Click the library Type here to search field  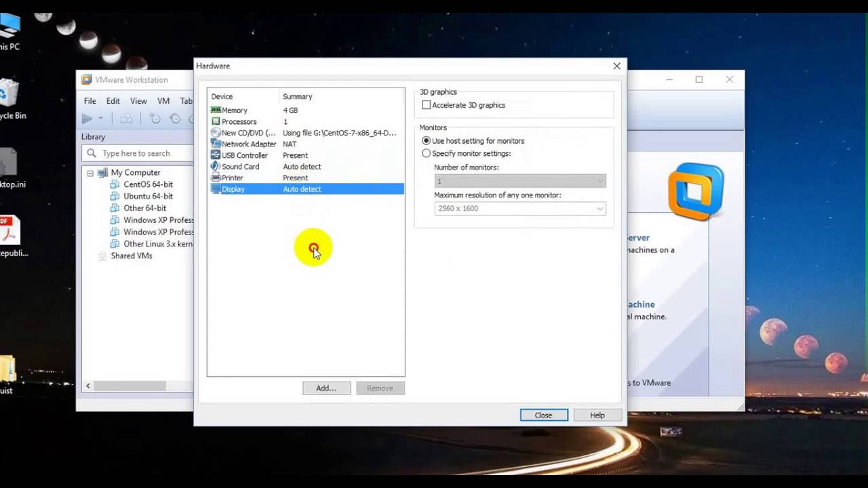(x=138, y=153)
